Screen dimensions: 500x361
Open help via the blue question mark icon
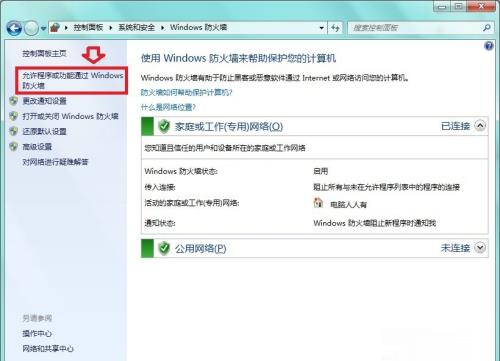click(489, 46)
